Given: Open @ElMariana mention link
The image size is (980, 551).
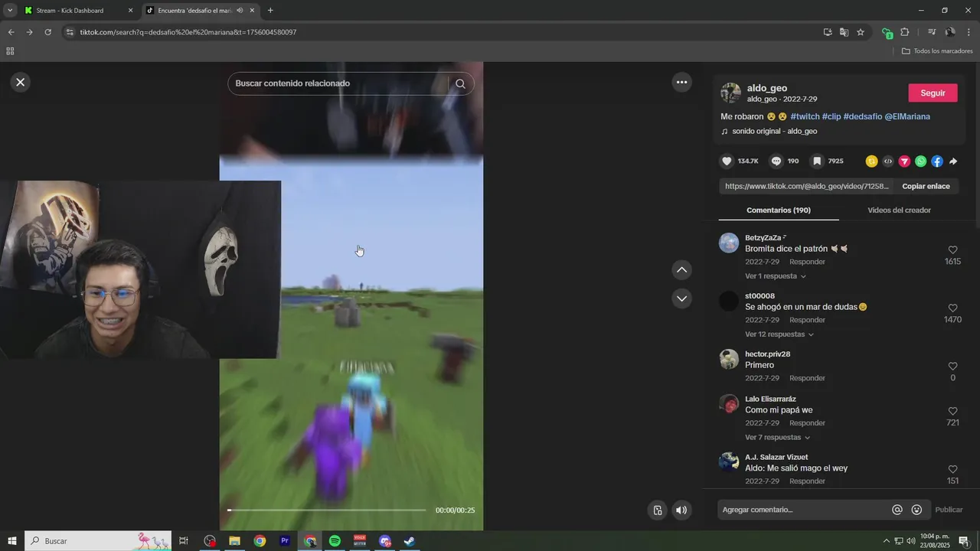Looking at the screenshot, I should click(907, 116).
